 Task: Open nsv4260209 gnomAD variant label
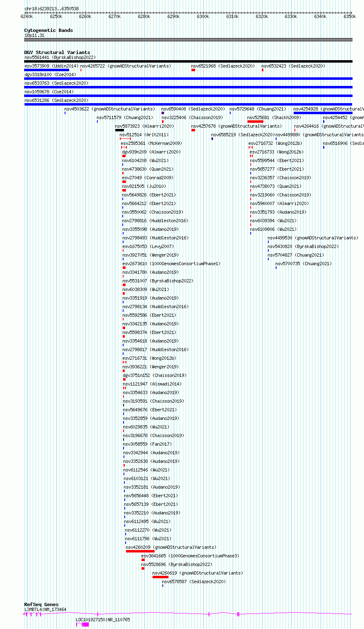pyautogui.click(x=171, y=547)
